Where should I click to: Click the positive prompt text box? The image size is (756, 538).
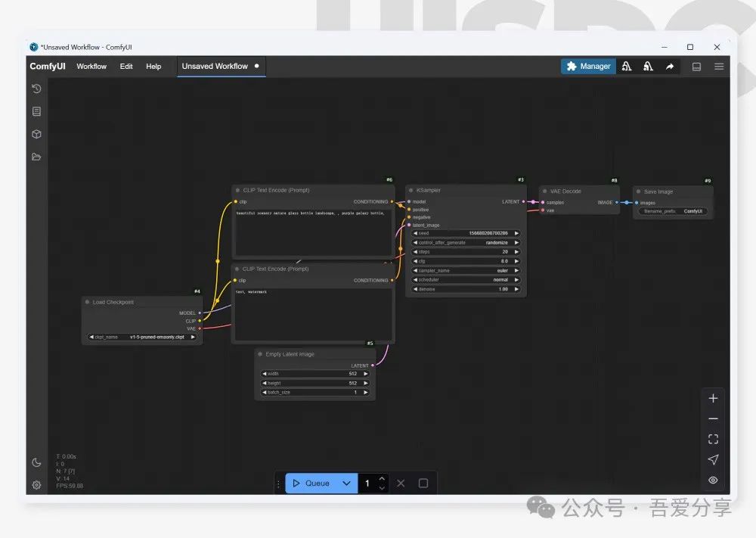[314, 232]
